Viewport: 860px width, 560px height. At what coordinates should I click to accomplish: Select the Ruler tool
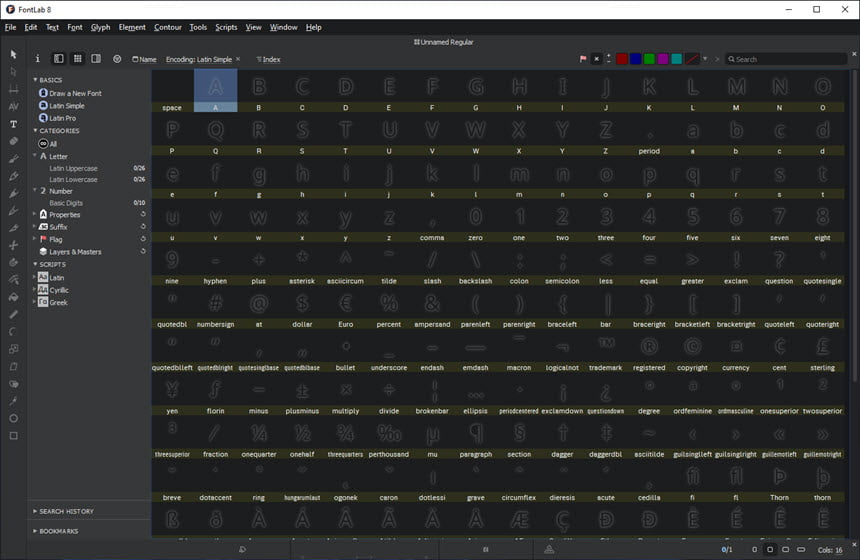(x=13, y=314)
